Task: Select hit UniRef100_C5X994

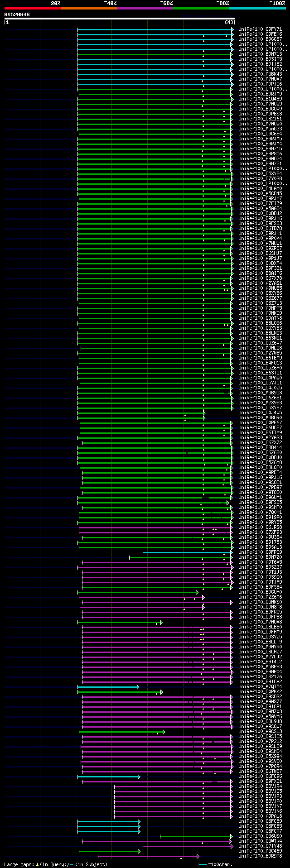Action: 260,757
